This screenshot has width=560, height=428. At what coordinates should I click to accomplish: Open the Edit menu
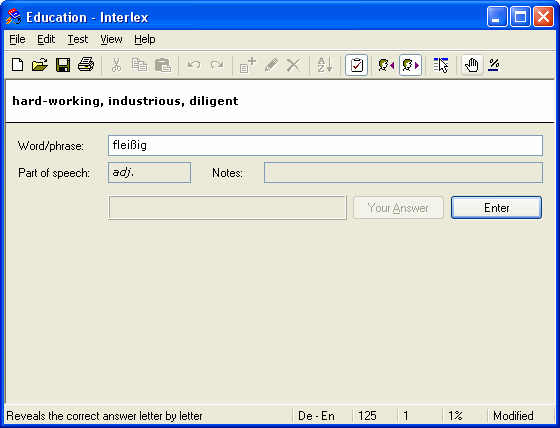coord(46,39)
